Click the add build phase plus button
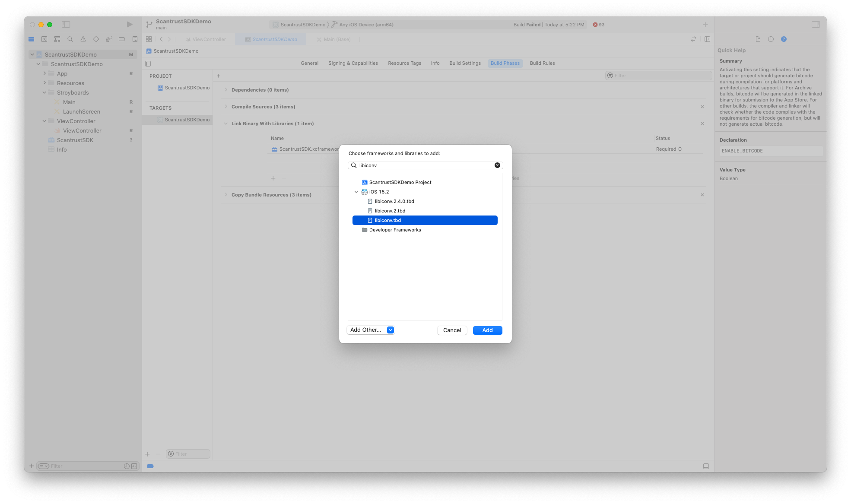 coord(219,76)
